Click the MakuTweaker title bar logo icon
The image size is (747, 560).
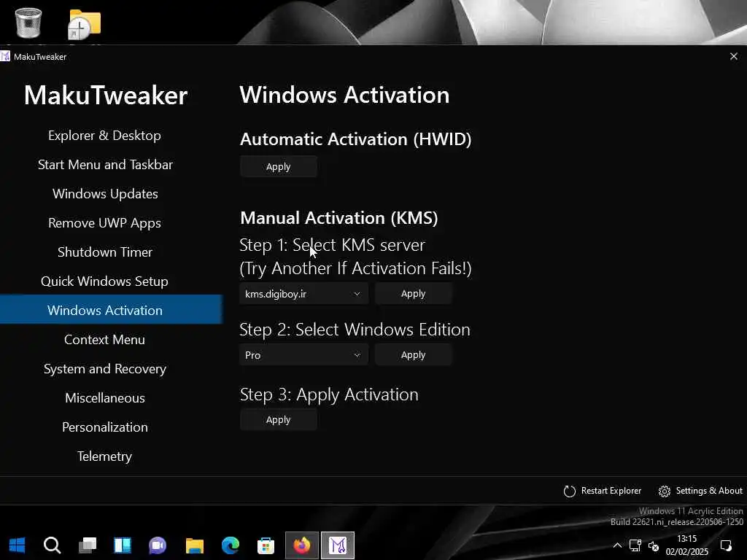pos(5,56)
